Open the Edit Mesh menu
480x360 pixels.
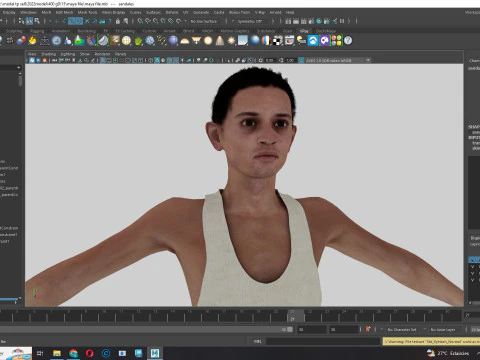tap(64, 12)
